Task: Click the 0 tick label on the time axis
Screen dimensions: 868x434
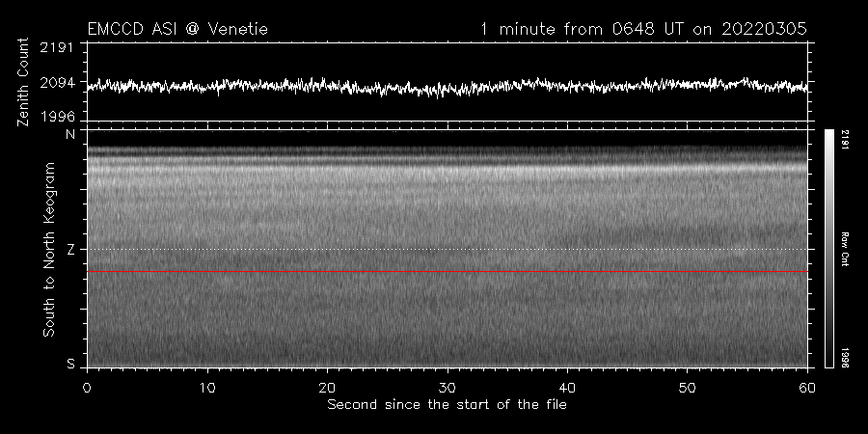Action: [87, 388]
